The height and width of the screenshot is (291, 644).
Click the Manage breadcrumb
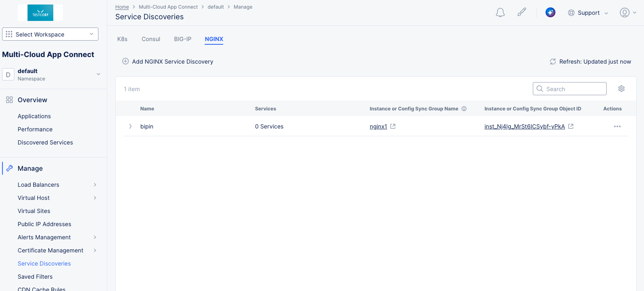coord(243,7)
